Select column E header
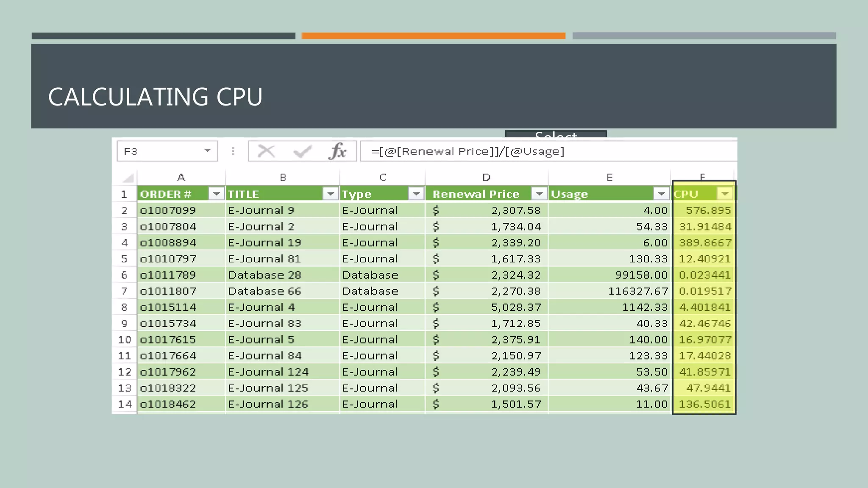Viewport: 868px width, 488px height. coord(609,177)
